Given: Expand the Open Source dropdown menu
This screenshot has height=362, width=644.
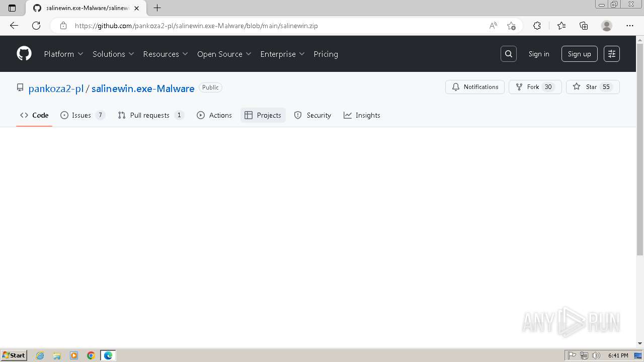Looking at the screenshot, I should tap(224, 54).
